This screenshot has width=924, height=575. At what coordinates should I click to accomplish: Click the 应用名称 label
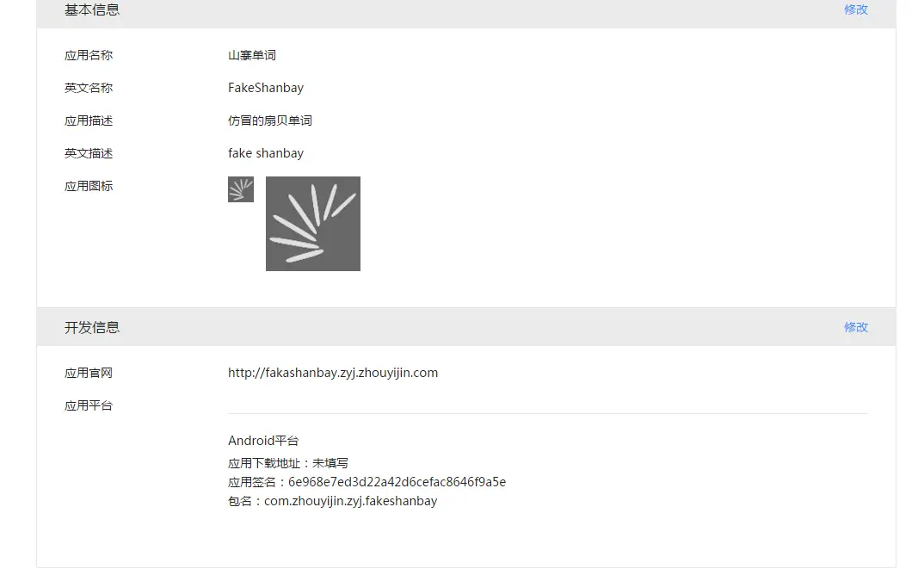[x=89, y=55]
